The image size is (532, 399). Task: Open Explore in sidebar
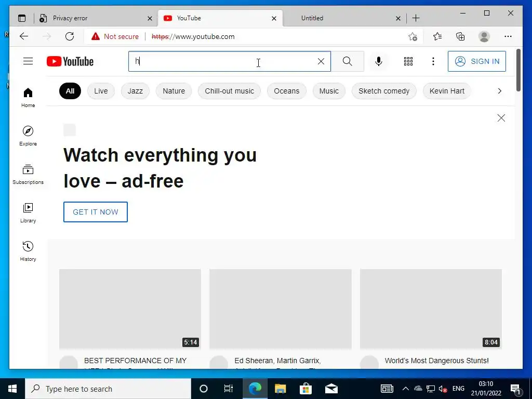pyautogui.click(x=28, y=136)
